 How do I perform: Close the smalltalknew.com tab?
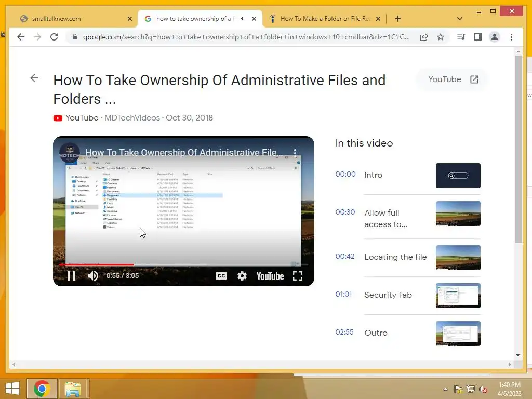coord(129,19)
